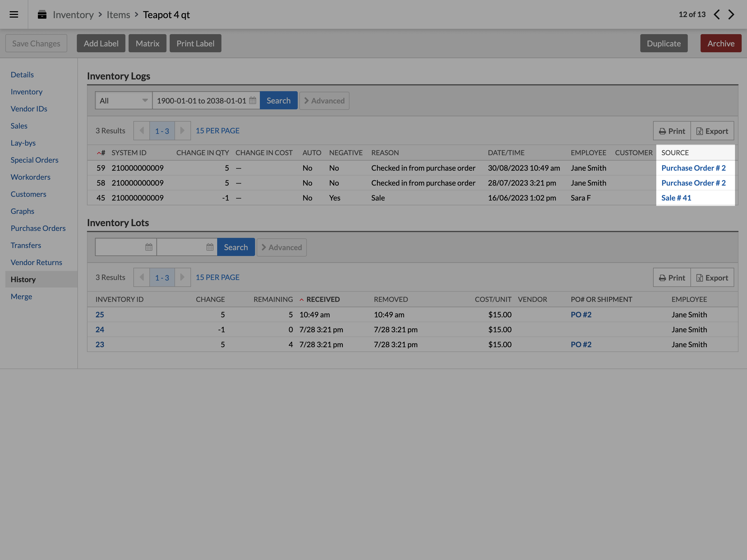Select History in sidebar
Screen dimensions: 747x560
(41, 279)
